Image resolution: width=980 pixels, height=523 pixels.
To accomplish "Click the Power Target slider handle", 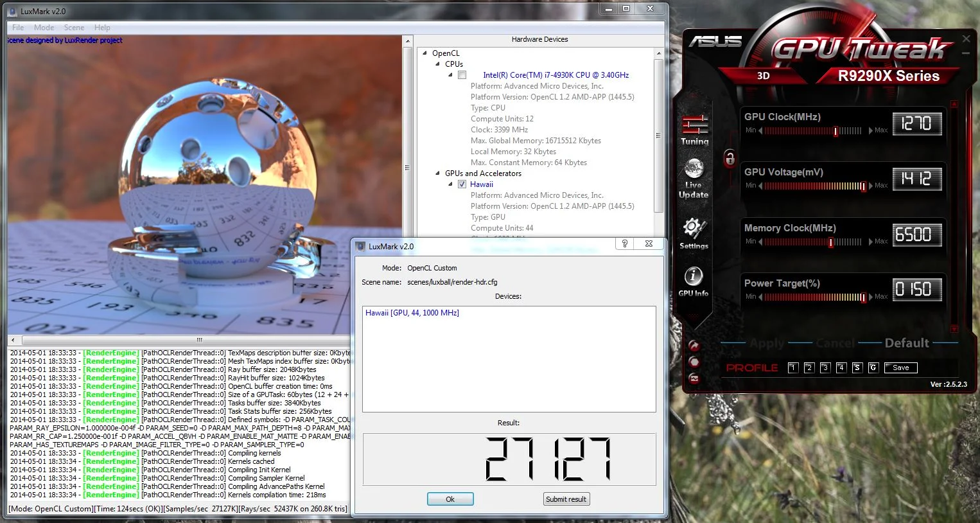I will pyautogui.click(x=863, y=297).
